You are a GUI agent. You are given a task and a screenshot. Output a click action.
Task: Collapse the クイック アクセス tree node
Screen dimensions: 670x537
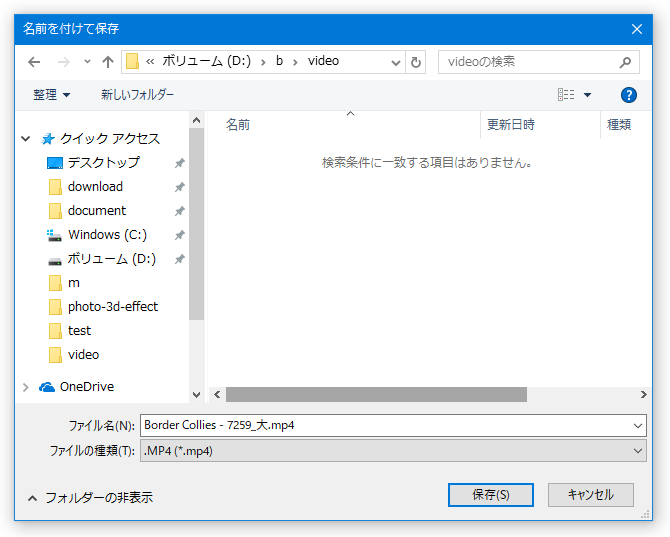coord(26,139)
